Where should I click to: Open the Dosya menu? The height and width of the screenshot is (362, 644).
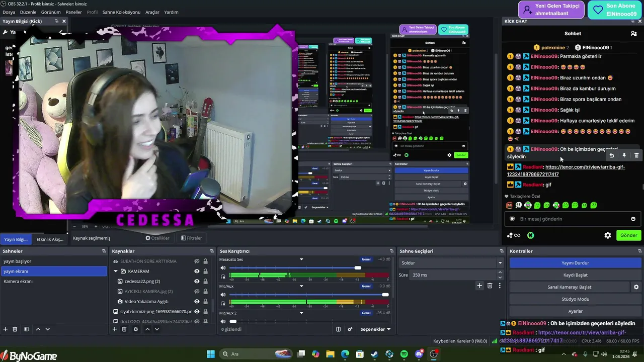(9, 12)
